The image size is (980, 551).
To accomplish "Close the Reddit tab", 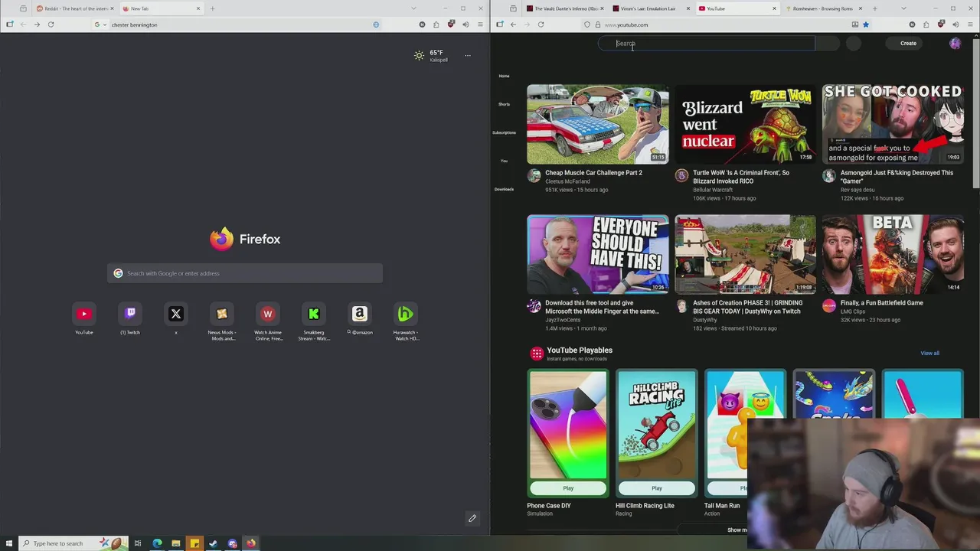I will click(x=111, y=8).
